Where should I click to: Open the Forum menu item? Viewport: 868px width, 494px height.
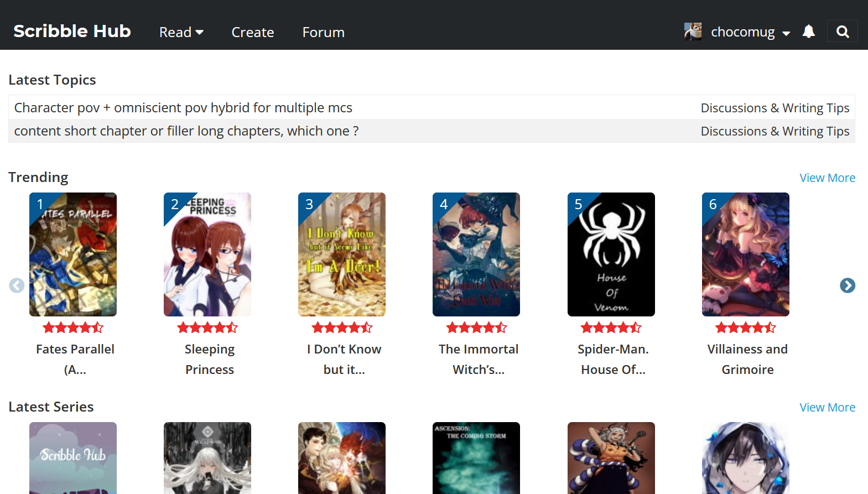click(x=323, y=32)
